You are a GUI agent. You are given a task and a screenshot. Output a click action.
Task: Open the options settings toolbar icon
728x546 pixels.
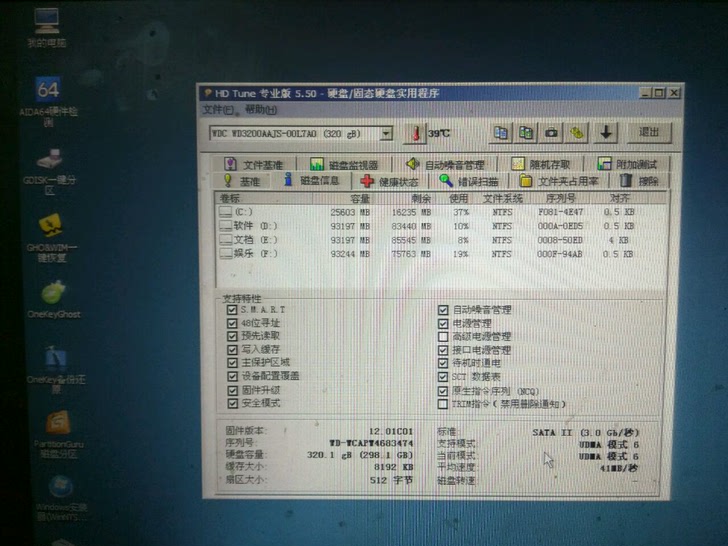coord(577,133)
